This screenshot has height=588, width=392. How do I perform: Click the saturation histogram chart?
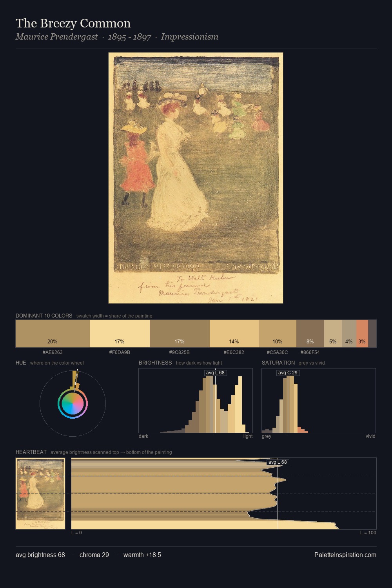[x=319, y=401]
